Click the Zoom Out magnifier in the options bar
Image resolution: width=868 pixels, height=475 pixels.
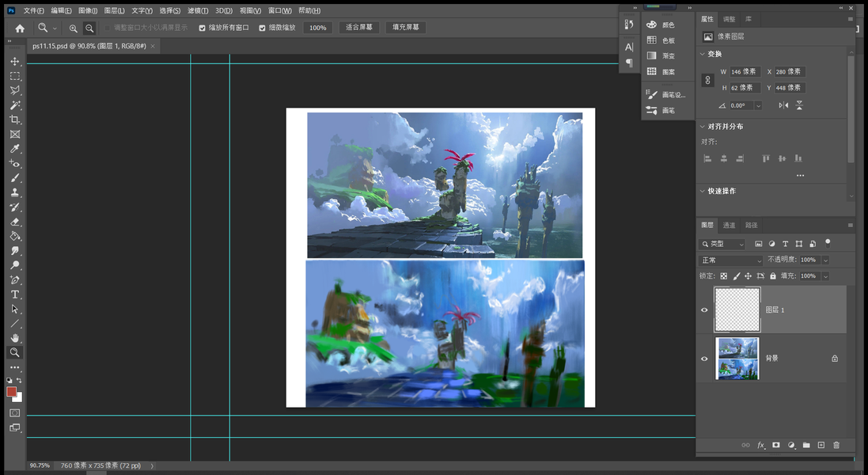tap(89, 28)
